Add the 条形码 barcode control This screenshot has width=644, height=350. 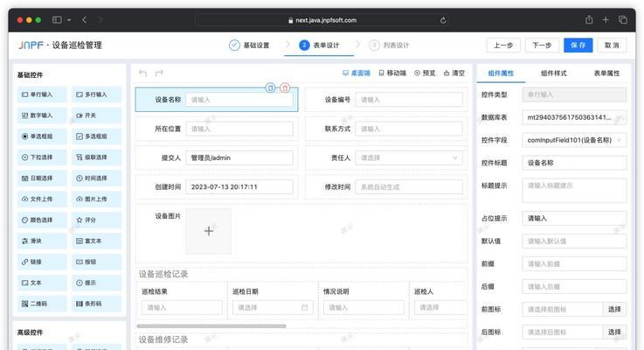pyautogui.click(x=96, y=304)
